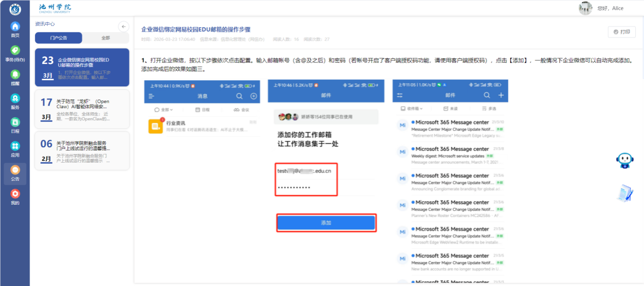Open the 日程 schedule icon

click(15, 124)
